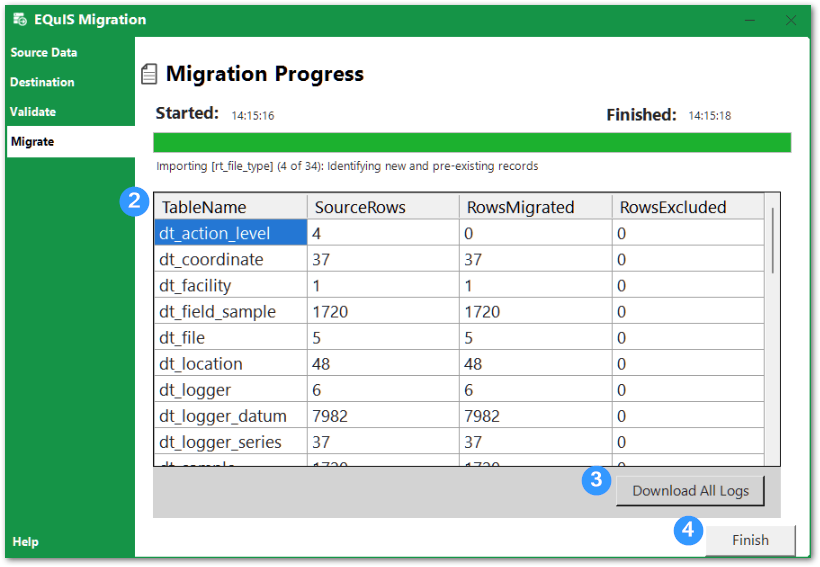Click SourceRows value 4 for dt_action_level

click(383, 233)
